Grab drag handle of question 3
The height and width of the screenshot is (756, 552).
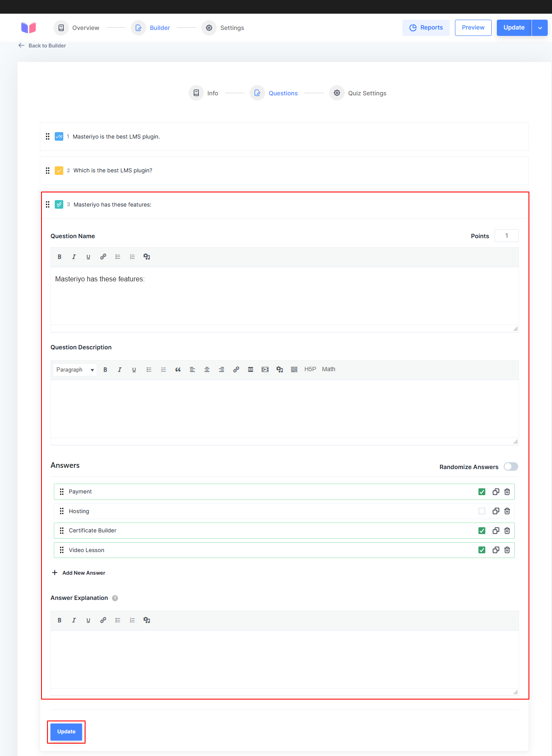(x=47, y=204)
